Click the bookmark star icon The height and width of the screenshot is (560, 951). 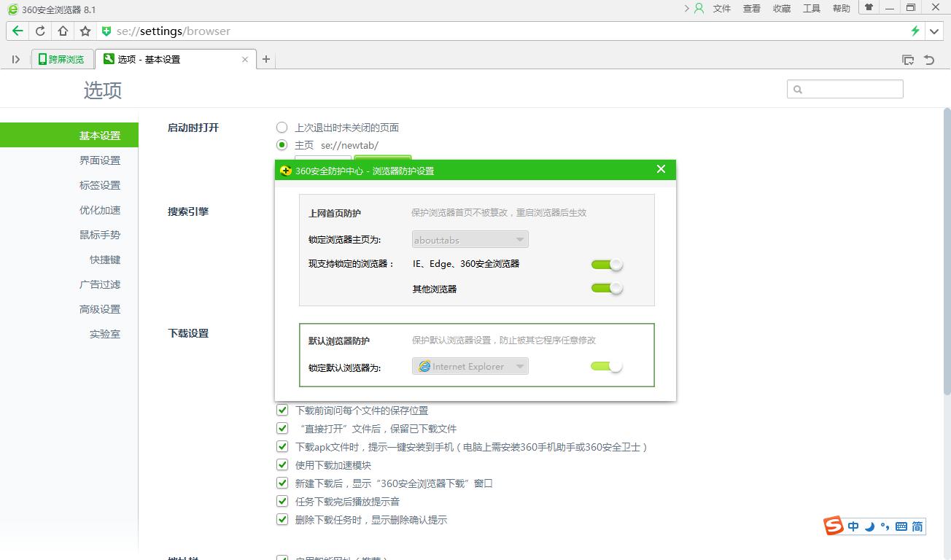tap(85, 31)
